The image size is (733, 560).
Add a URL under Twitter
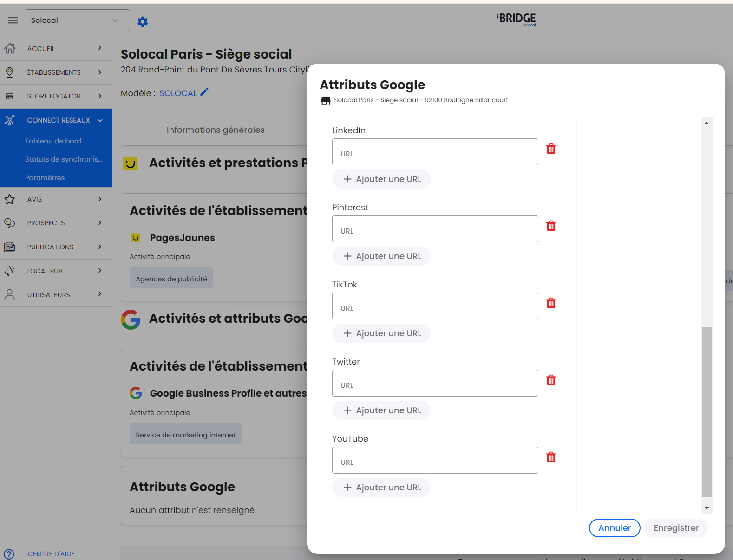point(381,410)
